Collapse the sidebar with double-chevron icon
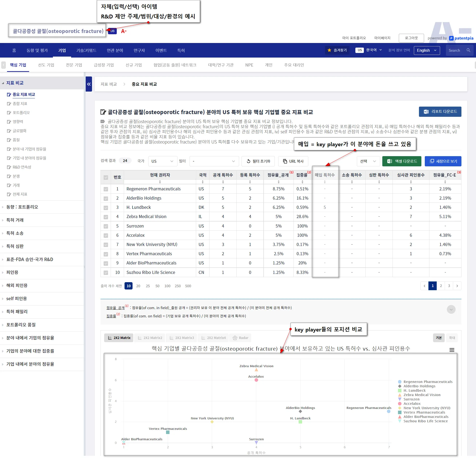 [89, 84]
